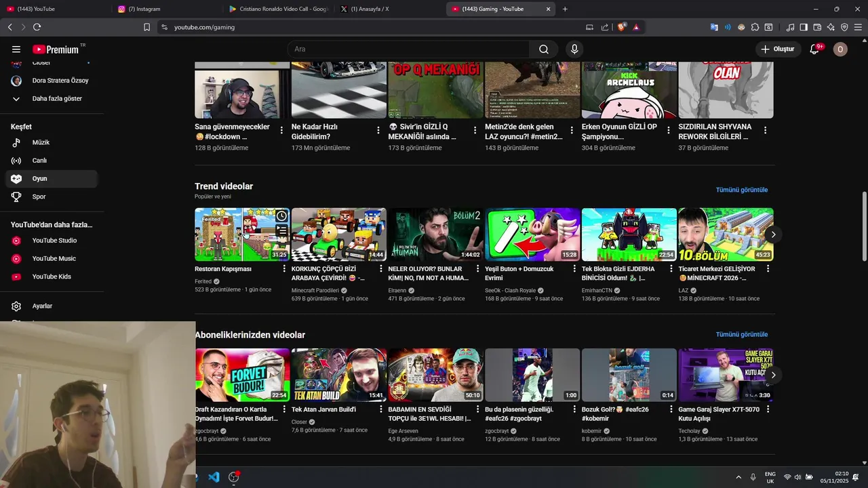
Task: Switch to the Cristiano Ronaldo Video Call tab
Action: tap(278, 9)
